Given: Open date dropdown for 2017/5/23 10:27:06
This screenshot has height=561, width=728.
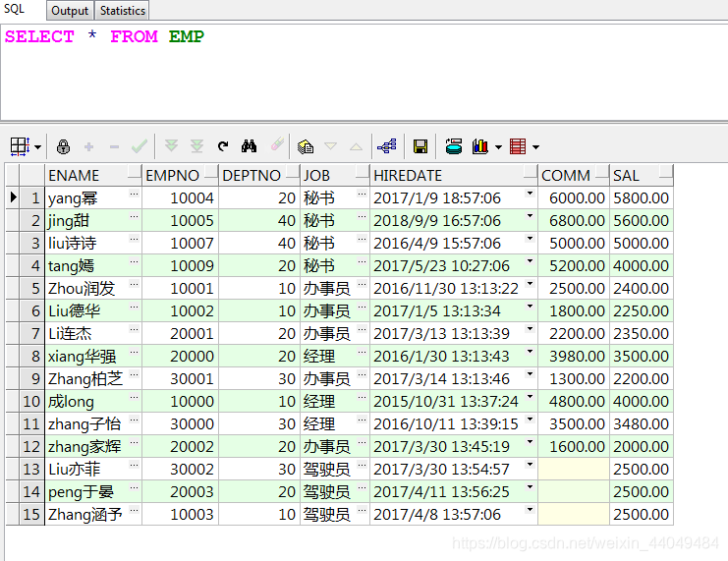Looking at the screenshot, I should coord(530,261).
